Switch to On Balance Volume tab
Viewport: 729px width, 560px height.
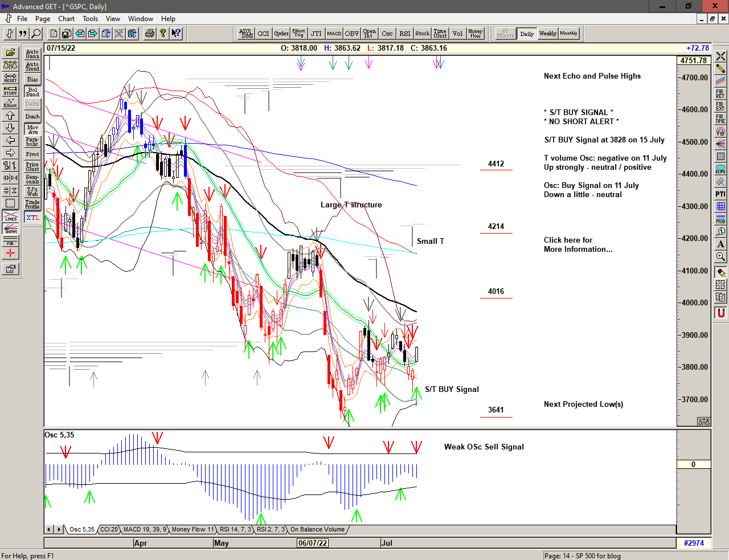tap(317, 529)
